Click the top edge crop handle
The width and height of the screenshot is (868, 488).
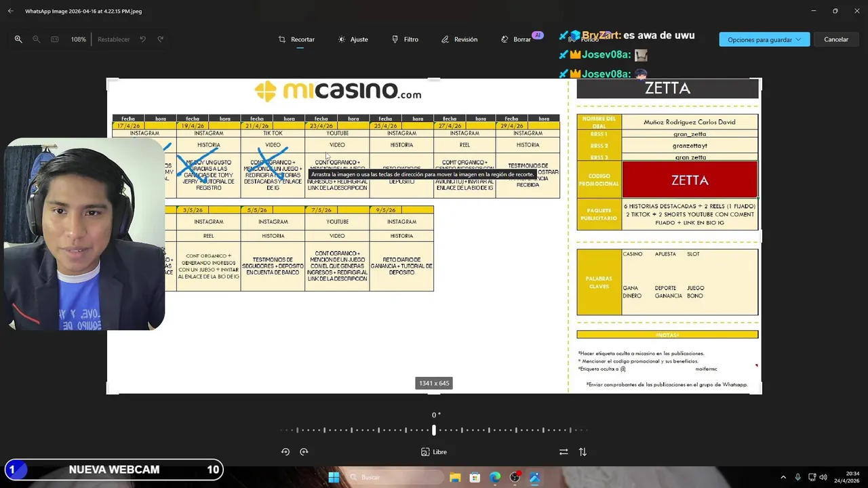coord(434,79)
